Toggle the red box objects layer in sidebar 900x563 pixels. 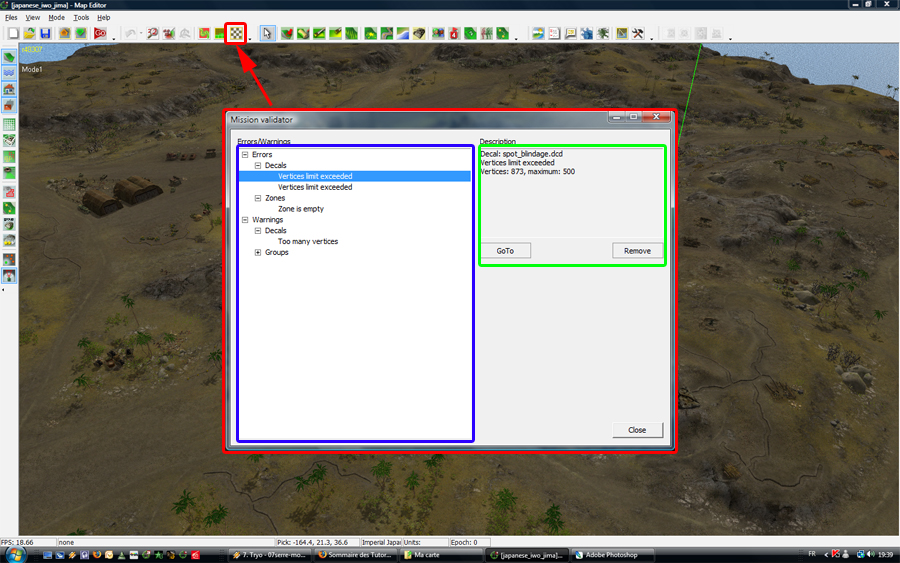[9, 105]
